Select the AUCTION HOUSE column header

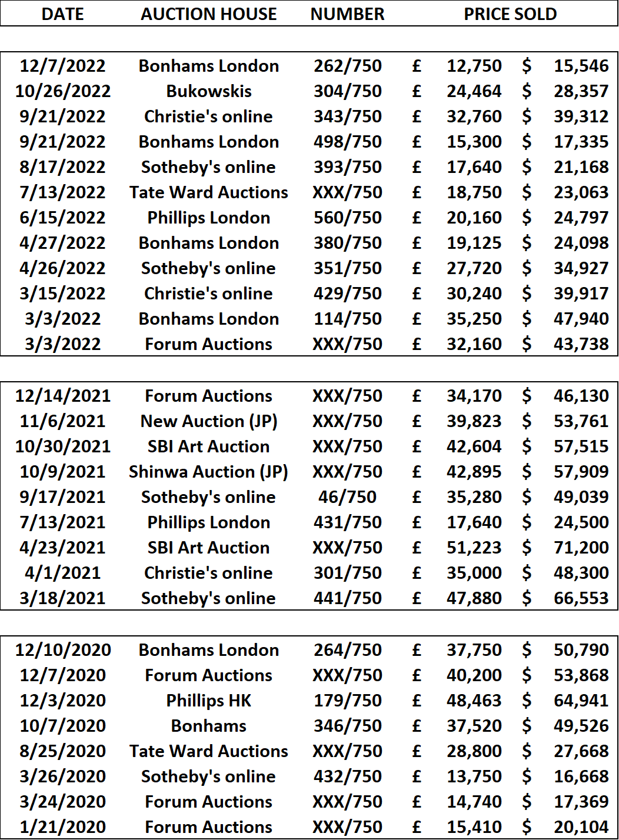pyautogui.click(x=209, y=14)
